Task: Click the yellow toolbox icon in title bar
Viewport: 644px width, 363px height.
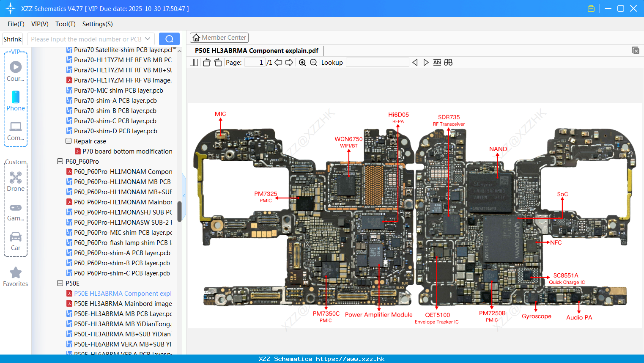Action: click(x=591, y=8)
